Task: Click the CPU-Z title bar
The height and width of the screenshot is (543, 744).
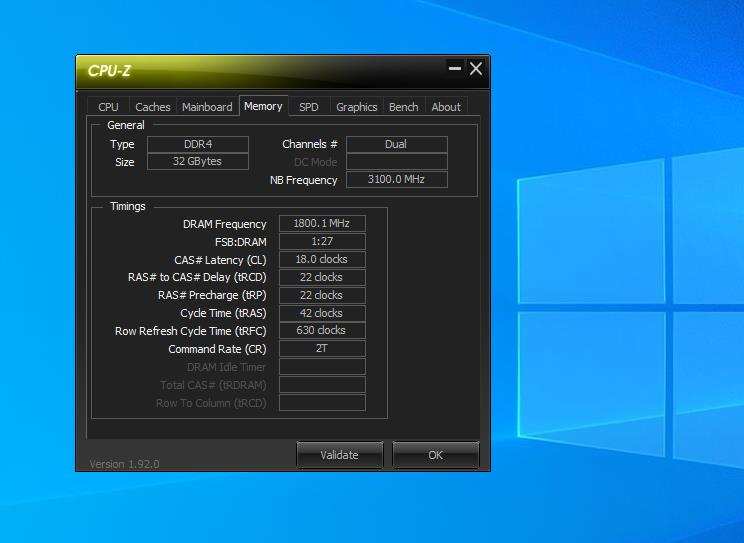Action: click(x=261, y=71)
